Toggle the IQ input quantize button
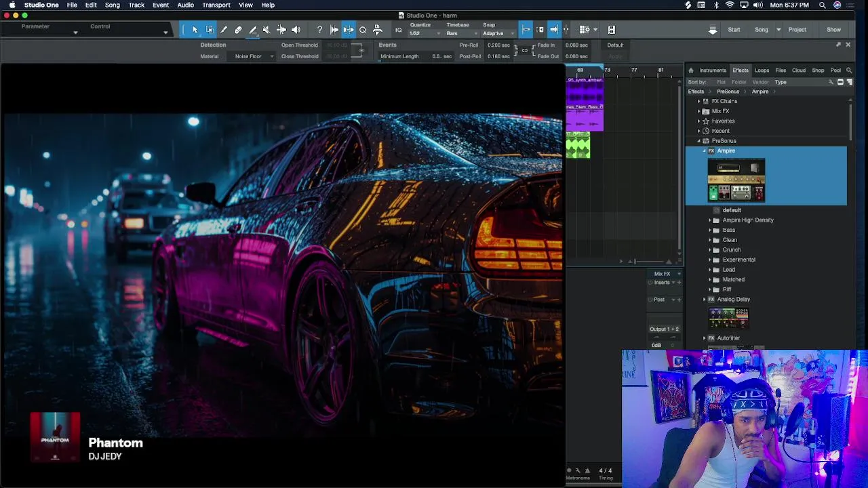This screenshot has height=488, width=868. click(x=399, y=30)
